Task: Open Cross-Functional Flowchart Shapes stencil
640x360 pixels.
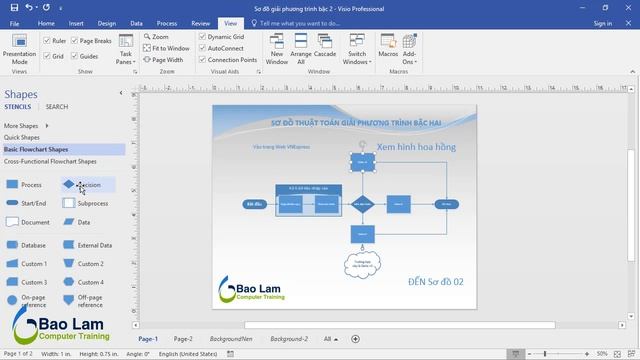Action: 50,161
